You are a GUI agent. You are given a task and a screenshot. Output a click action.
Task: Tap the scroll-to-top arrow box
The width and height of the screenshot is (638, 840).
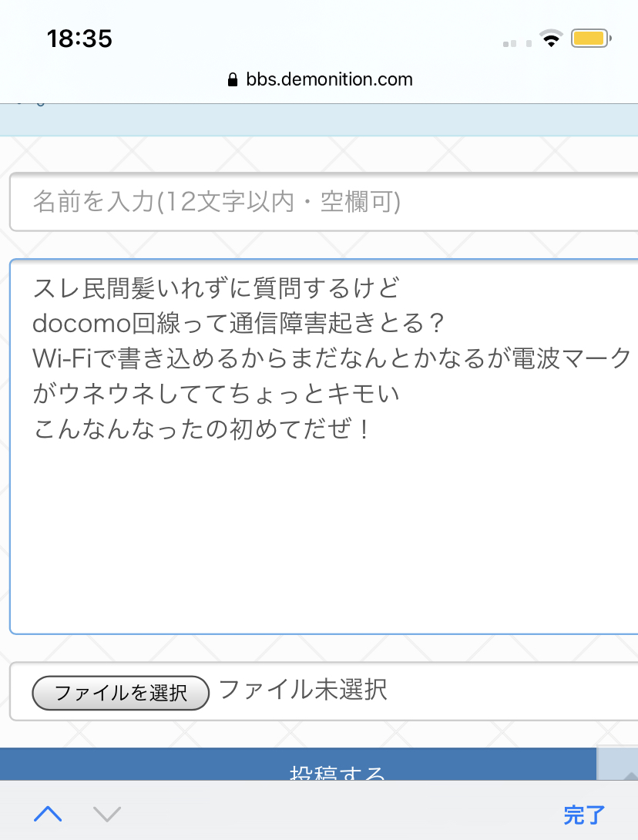tap(618, 765)
